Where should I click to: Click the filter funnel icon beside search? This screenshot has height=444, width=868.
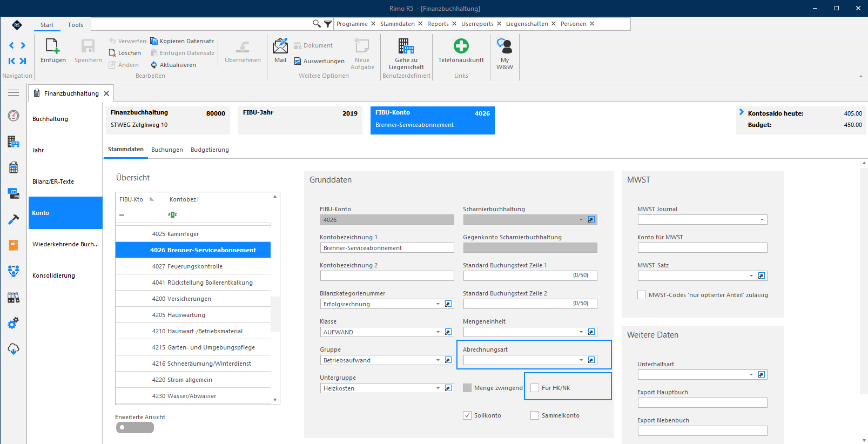(328, 24)
